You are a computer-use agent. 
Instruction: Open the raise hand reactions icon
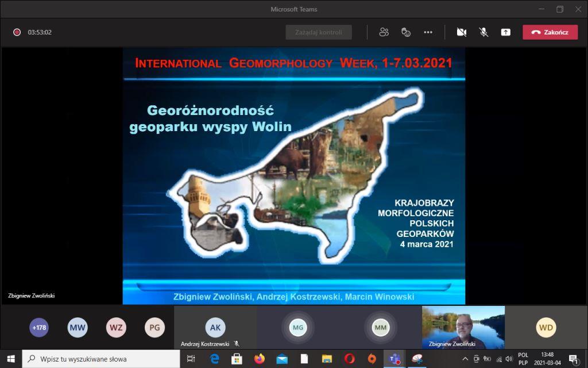(406, 32)
